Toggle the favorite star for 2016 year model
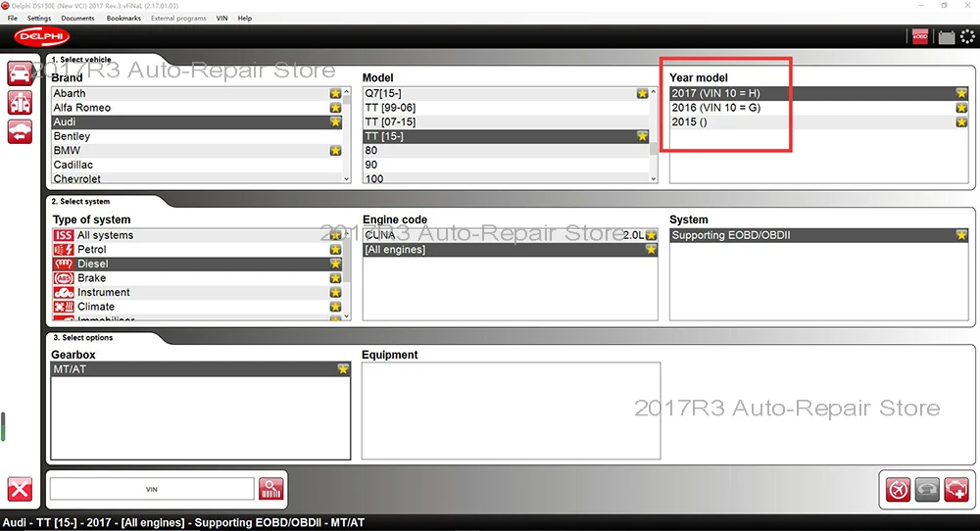 click(x=961, y=108)
